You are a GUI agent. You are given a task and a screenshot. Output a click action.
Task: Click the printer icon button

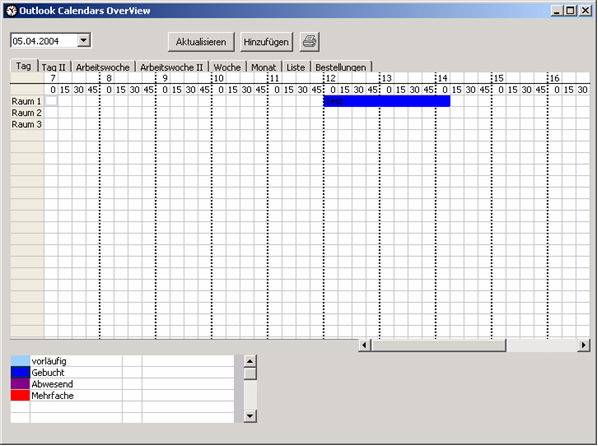[x=309, y=42]
